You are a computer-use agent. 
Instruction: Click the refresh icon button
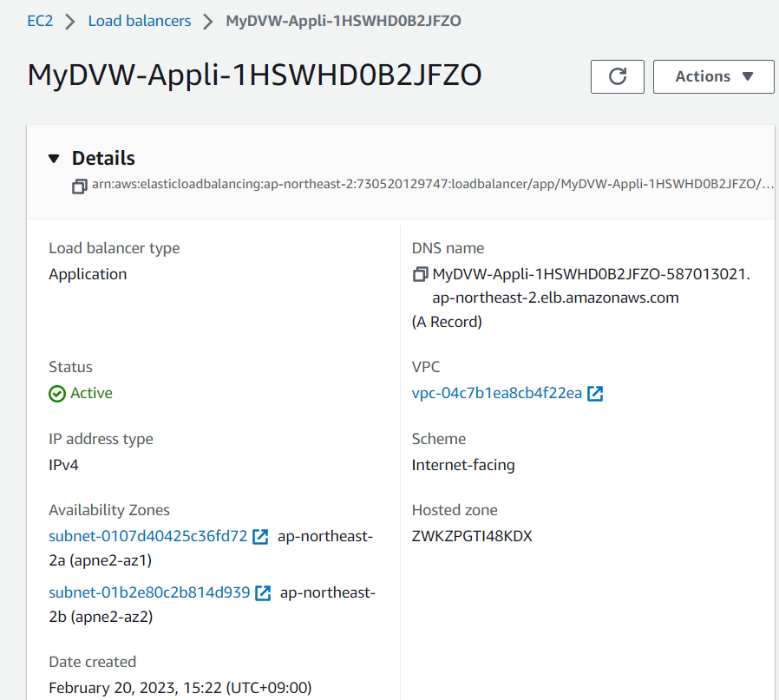point(617,76)
